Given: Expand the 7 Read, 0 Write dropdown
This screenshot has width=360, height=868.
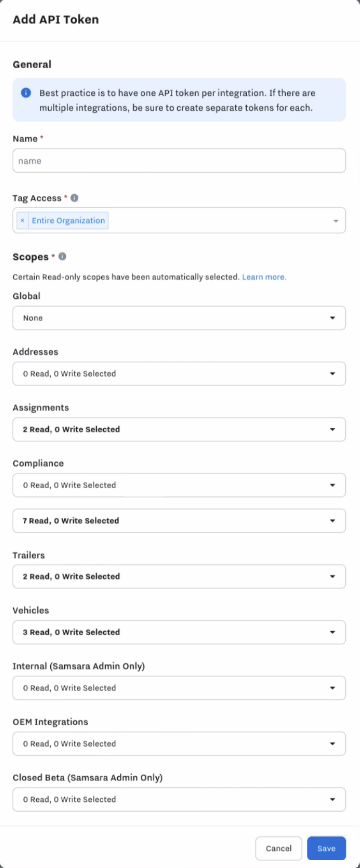Looking at the screenshot, I should click(x=179, y=521).
